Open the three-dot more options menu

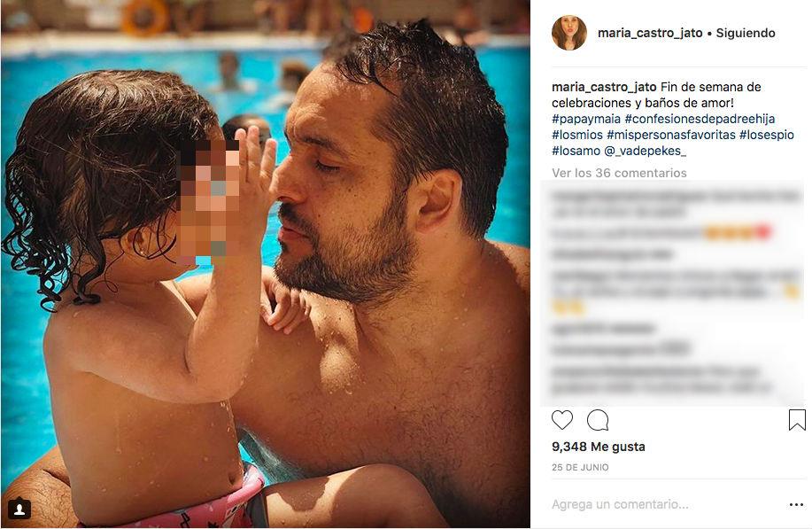tap(796, 505)
